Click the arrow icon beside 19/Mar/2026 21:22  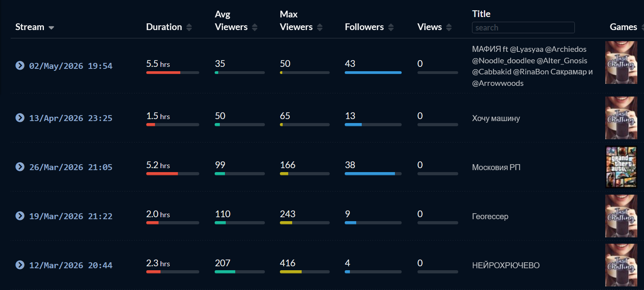pos(20,216)
